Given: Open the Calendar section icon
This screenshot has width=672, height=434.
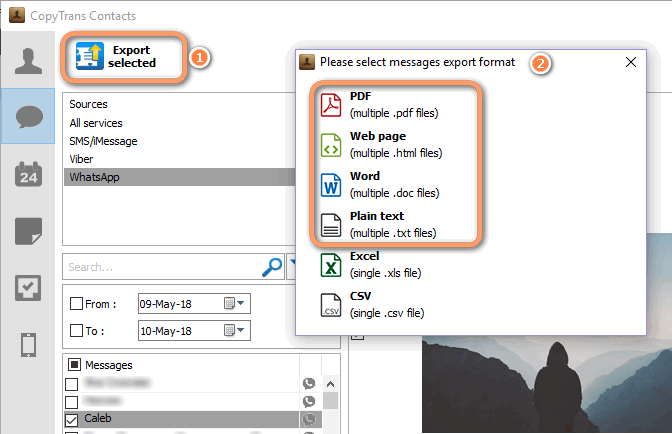Looking at the screenshot, I should coord(28,174).
